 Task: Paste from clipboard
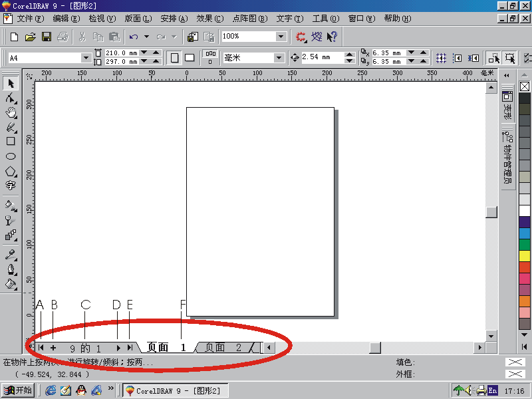click(114, 37)
